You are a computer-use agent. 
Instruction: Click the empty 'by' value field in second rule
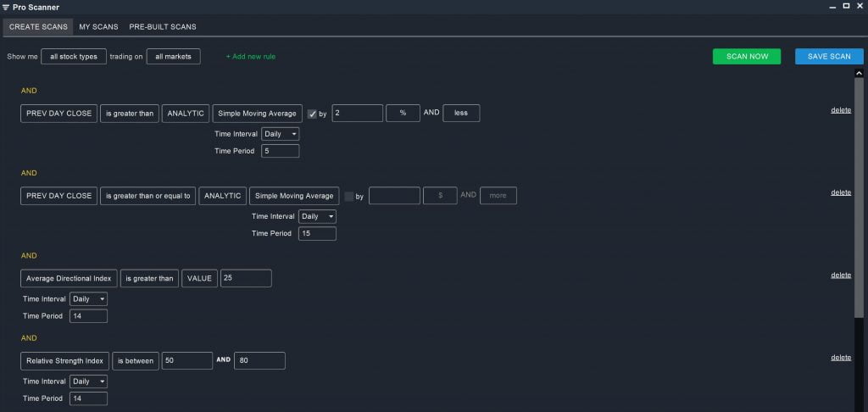click(394, 196)
